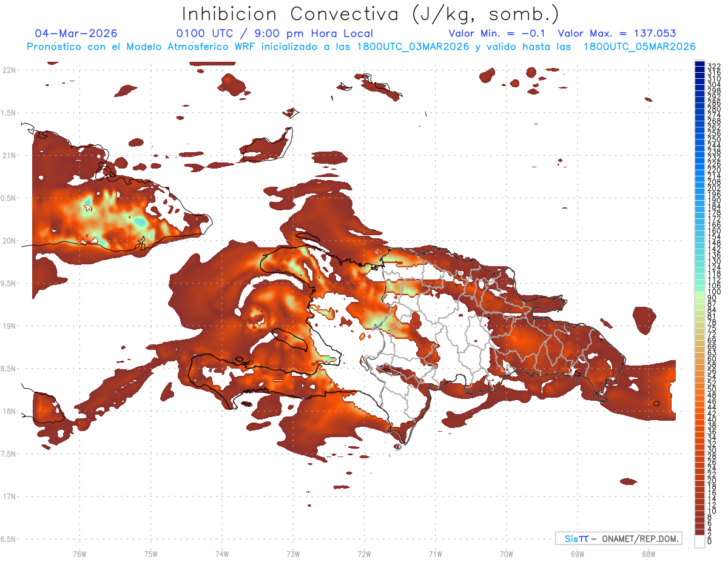Click the '21N' latitude label

(x=9, y=155)
